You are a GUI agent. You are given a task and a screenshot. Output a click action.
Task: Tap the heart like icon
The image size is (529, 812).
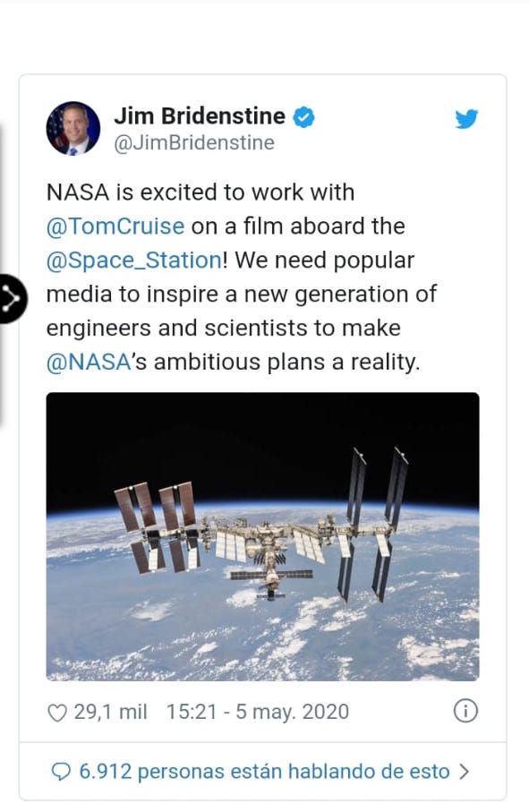[x=57, y=714]
